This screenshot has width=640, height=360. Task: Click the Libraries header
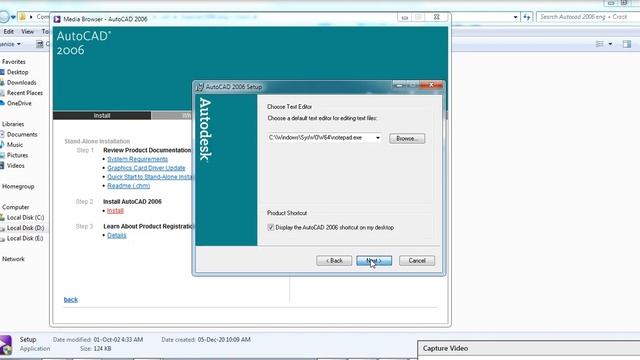(x=13, y=124)
